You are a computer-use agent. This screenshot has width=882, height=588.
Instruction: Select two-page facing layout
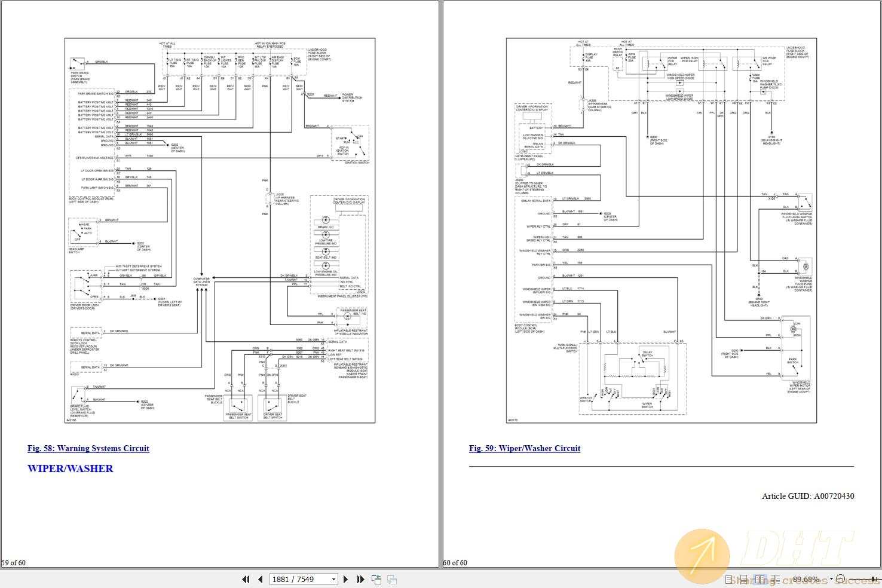[760, 579]
